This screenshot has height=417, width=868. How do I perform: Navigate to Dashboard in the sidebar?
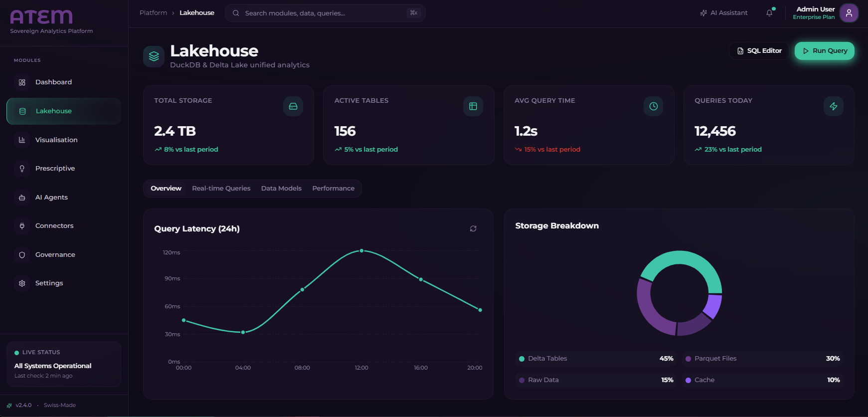pos(53,82)
